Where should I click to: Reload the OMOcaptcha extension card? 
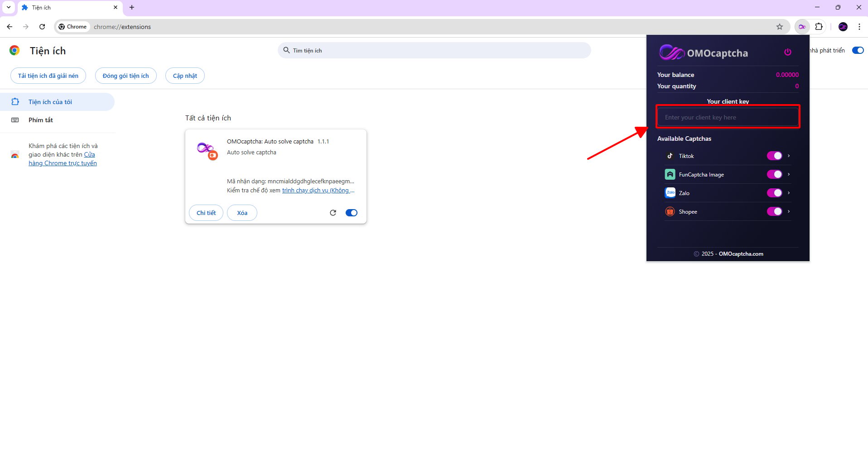(333, 213)
